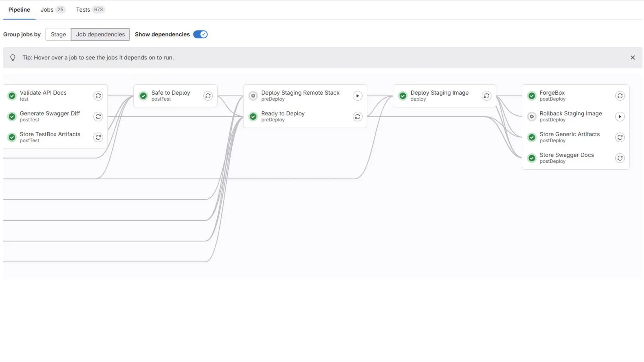Retry the Ready to Deploy job
This screenshot has width=644, height=362.
358,117
